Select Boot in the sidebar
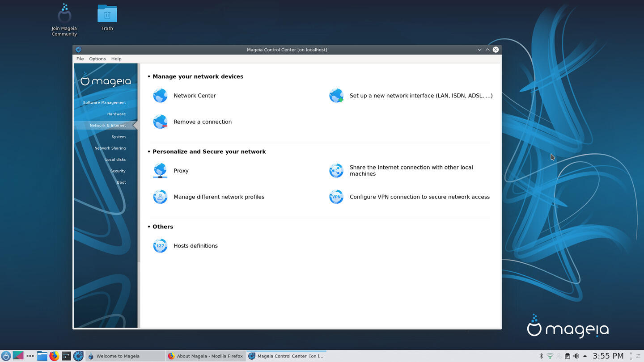This screenshot has width=644, height=362. 122,182
